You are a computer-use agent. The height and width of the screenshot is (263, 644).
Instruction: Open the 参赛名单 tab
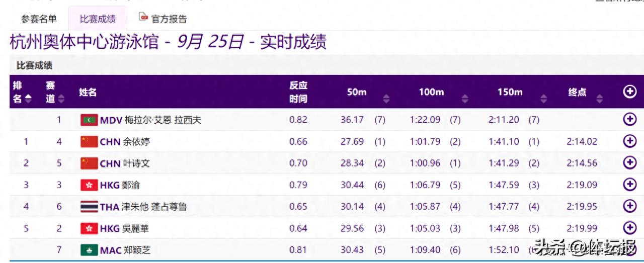click(39, 19)
